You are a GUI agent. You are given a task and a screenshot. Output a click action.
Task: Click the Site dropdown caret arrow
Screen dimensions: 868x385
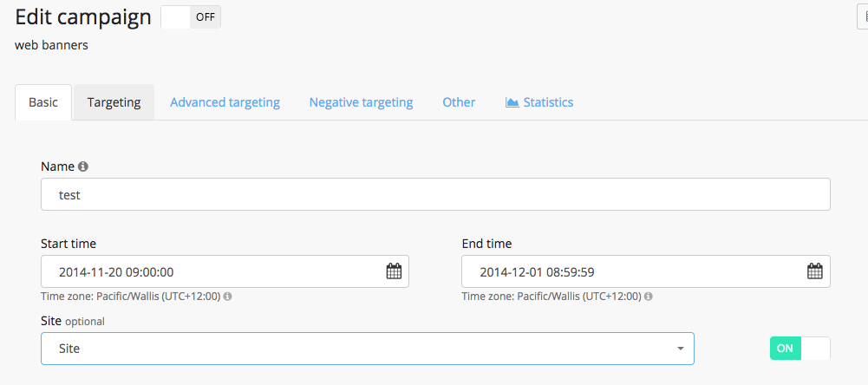click(x=681, y=349)
